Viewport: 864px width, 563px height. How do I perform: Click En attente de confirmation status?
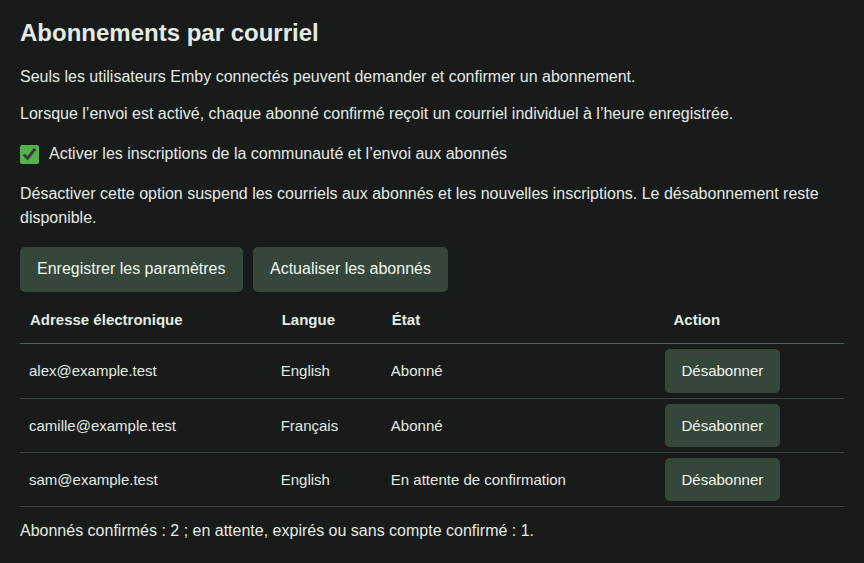(x=478, y=480)
